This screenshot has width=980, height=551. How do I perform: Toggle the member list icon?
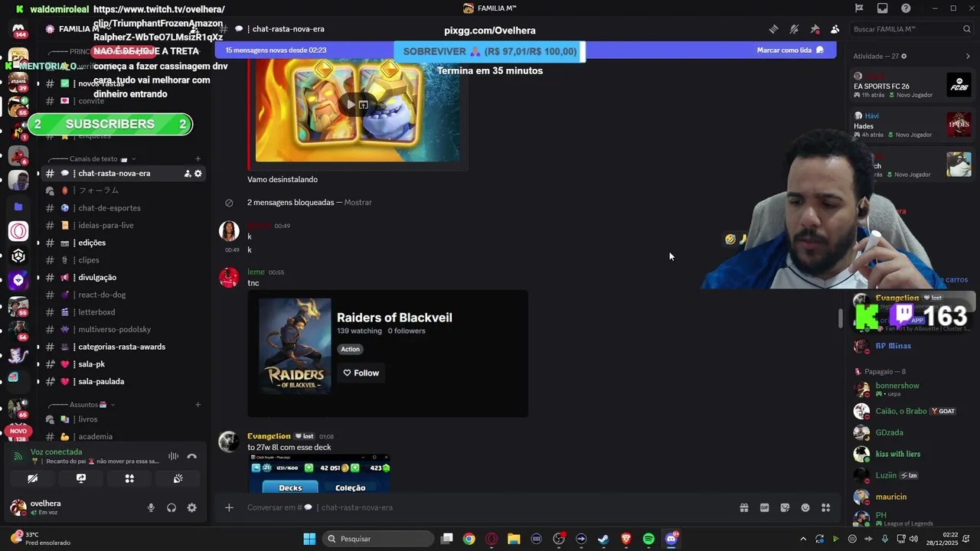pyautogui.click(x=835, y=29)
